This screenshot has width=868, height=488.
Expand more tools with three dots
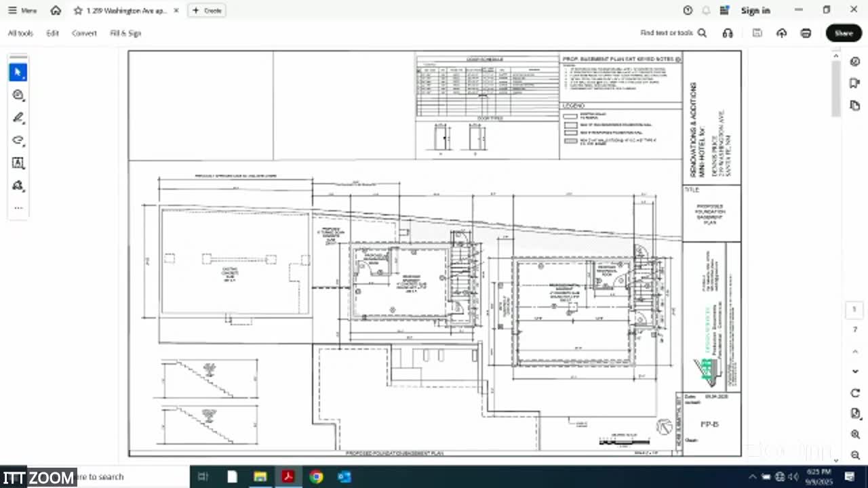[18, 208]
